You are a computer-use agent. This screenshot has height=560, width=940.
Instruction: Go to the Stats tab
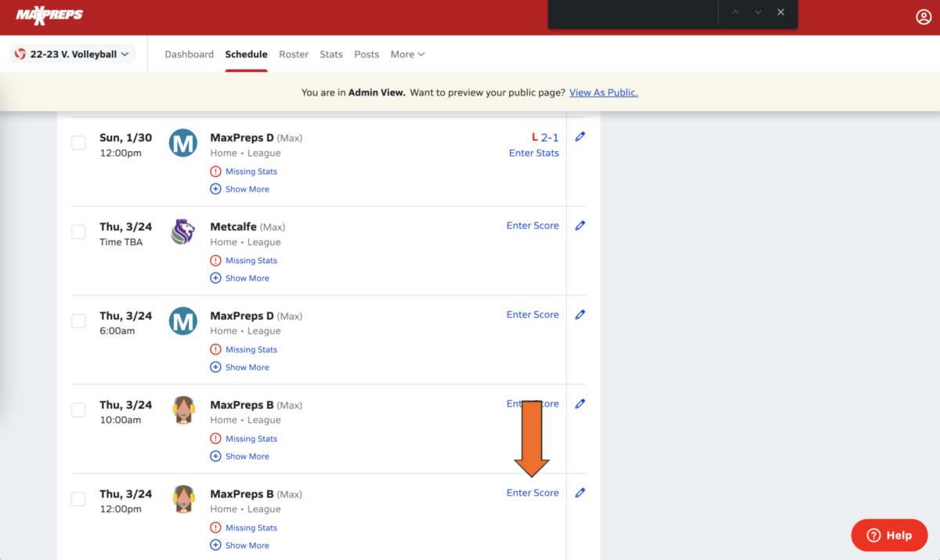331,54
